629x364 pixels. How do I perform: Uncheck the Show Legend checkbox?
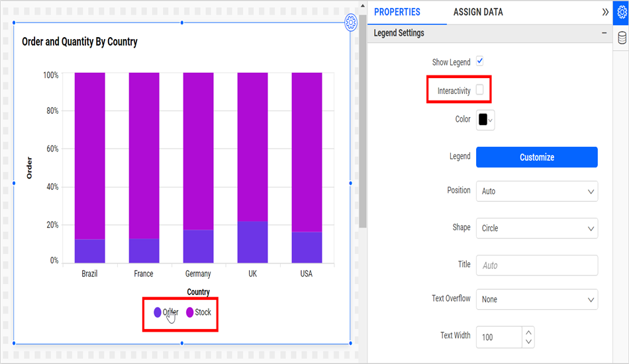tap(480, 62)
